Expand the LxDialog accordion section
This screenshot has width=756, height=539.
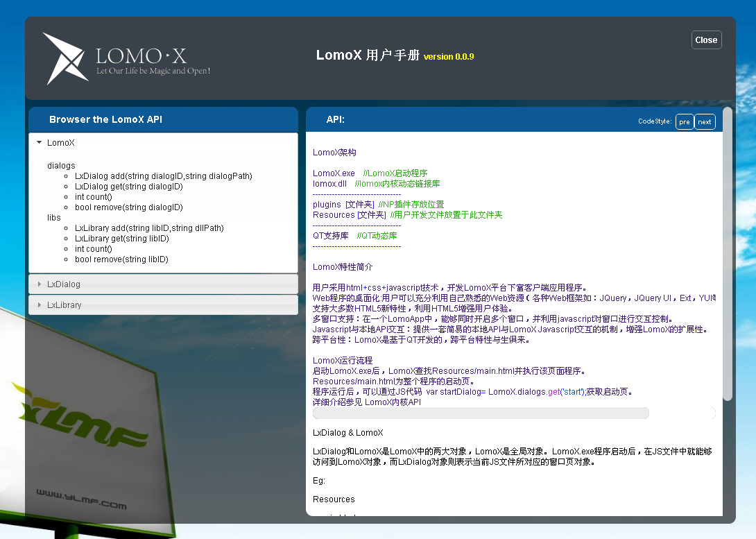click(x=163, y=284)
